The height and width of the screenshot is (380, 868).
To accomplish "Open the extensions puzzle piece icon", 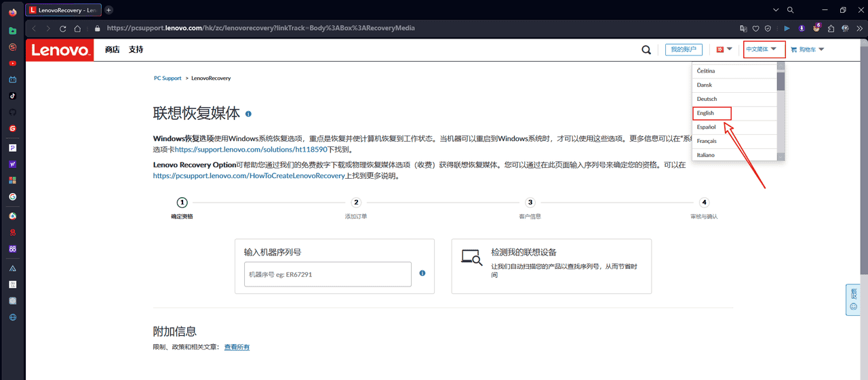I will click(x=831, y=28).
